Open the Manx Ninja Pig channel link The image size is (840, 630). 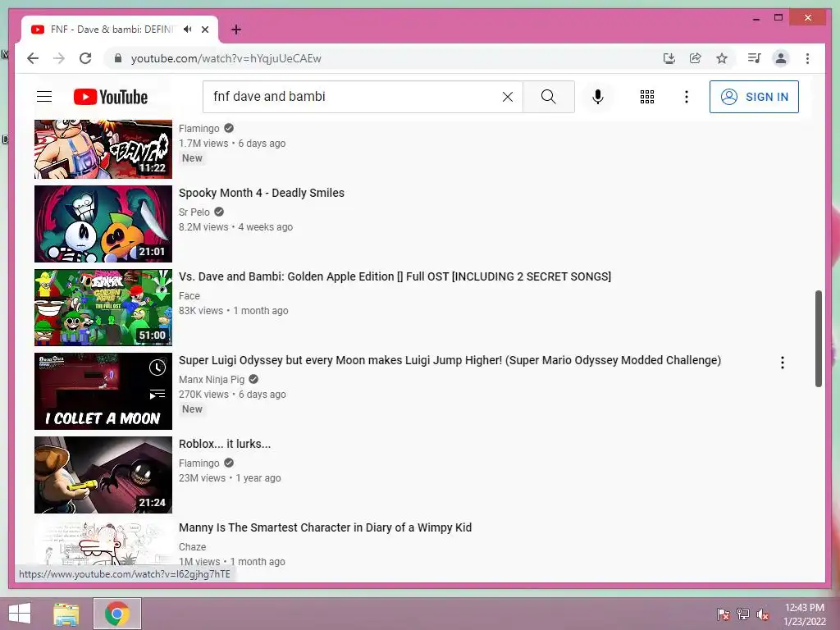[212, 379]
